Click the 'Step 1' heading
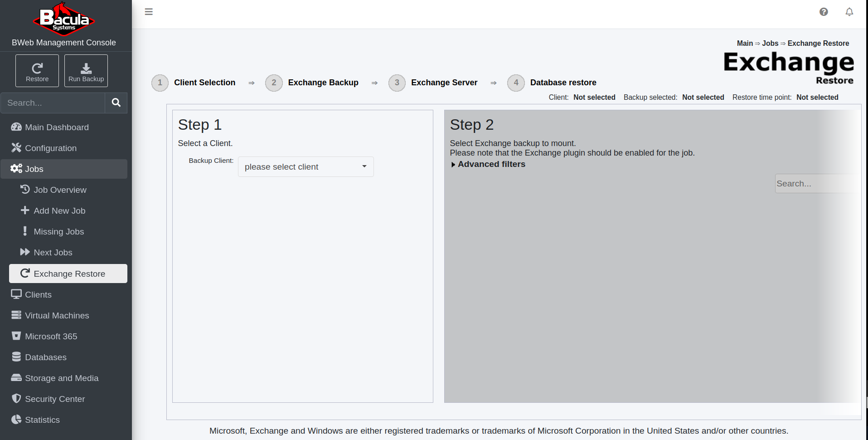The width and height of the screenshot is (868, 440). (199, 124)
